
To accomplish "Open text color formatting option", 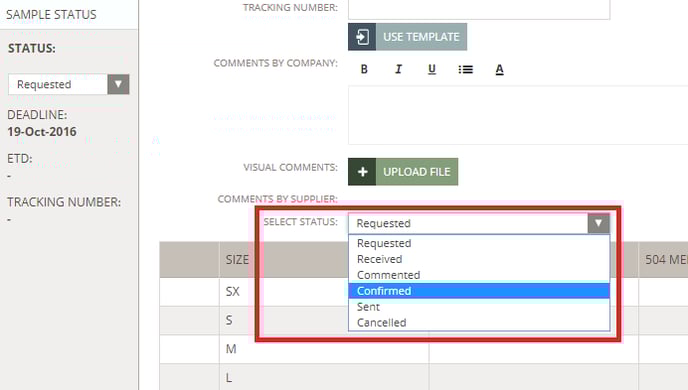I will 499,69.
